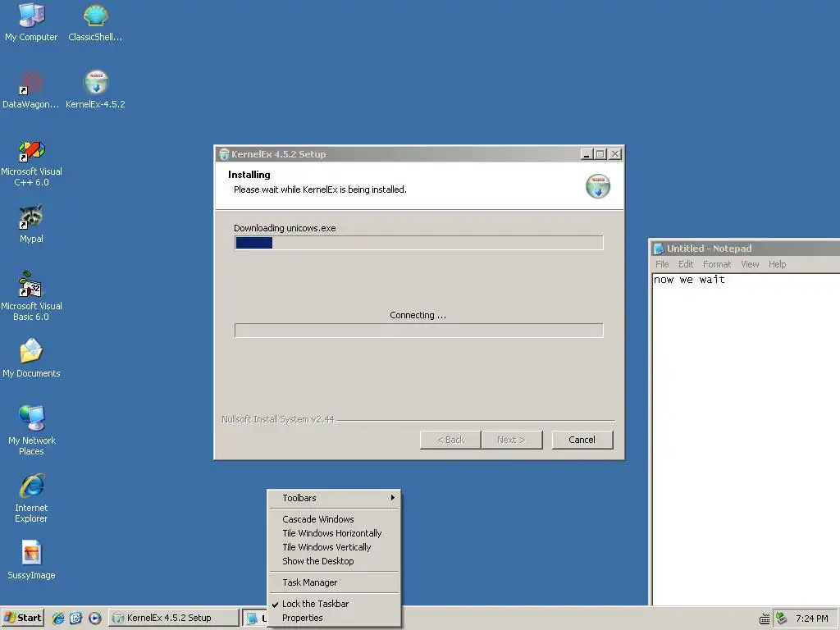
Task: Click the 7:24 PM taskbar clock
Action: click(811, 619)
